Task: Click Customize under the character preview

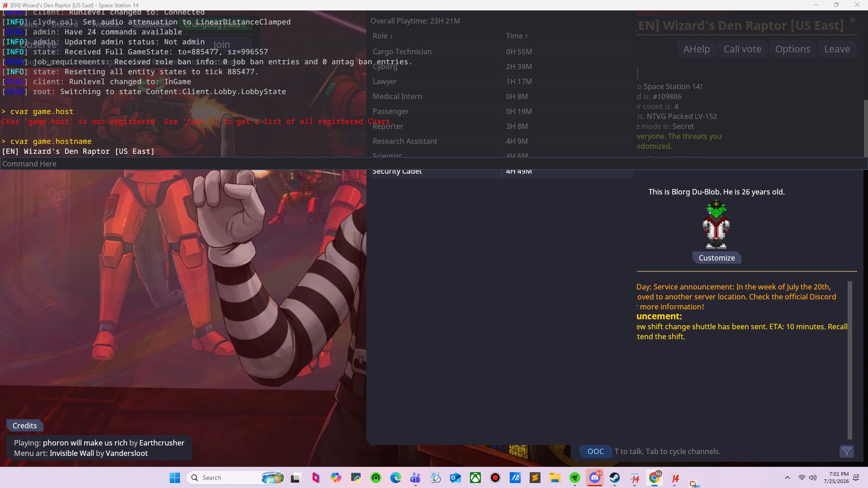Action: [x=716, y=258]
